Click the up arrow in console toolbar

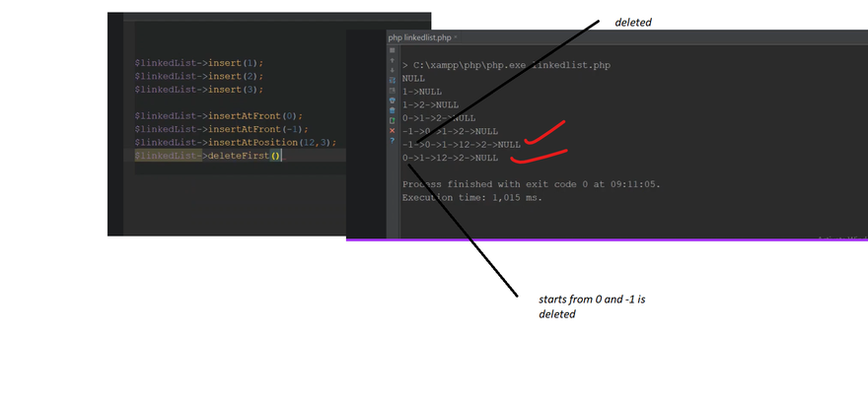tap(393, 60)
